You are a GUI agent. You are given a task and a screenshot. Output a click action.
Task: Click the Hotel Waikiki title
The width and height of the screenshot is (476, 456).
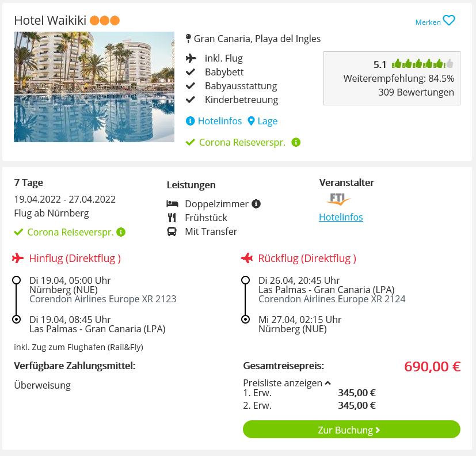(x=51, y=20)
